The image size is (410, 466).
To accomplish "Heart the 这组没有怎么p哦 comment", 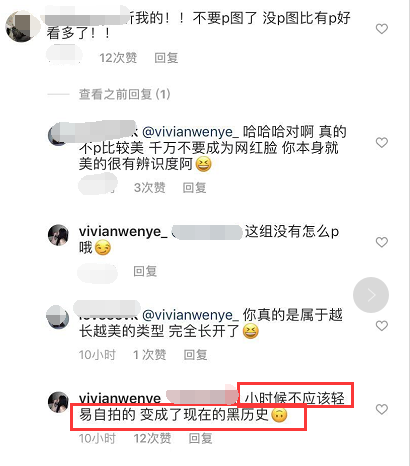I will [x=382, y=242].
